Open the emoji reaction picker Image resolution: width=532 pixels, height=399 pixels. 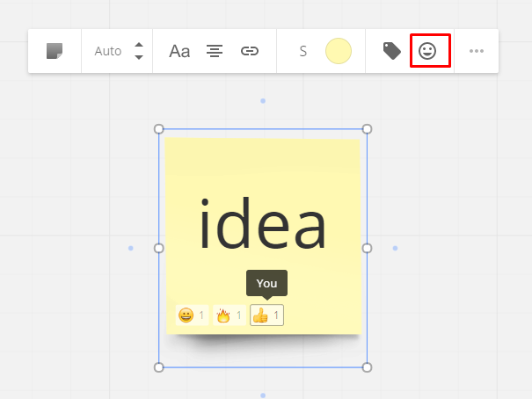430,51
